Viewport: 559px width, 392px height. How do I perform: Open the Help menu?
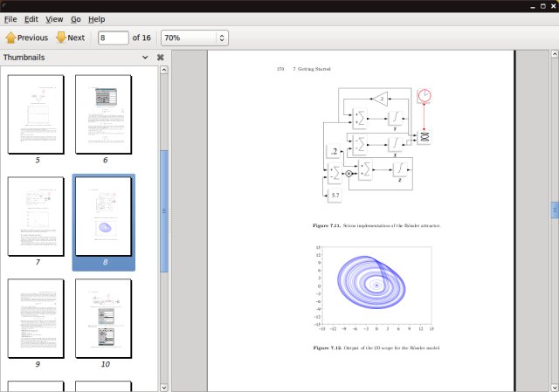(96, 18)
